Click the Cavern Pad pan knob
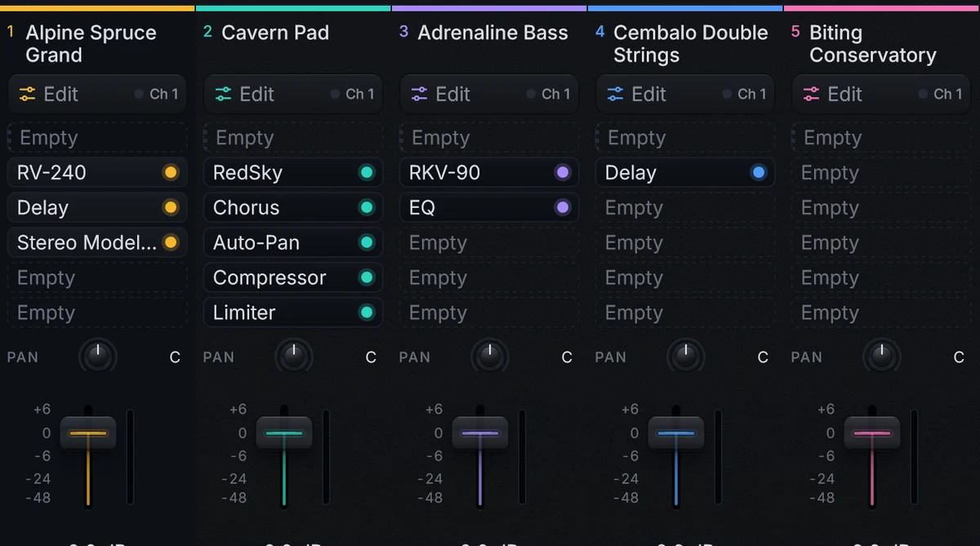The height and width of the screenshot is (546, 980). [294, 356]
